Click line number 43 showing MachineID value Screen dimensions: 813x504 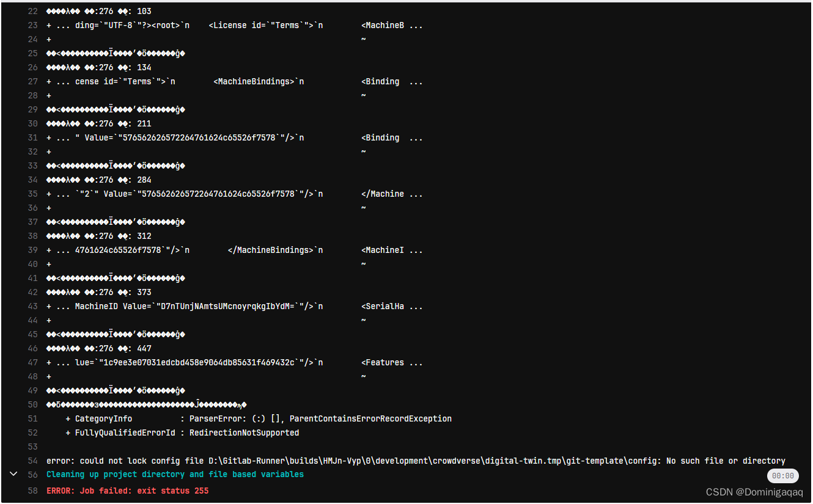click(x=33, y=306)
